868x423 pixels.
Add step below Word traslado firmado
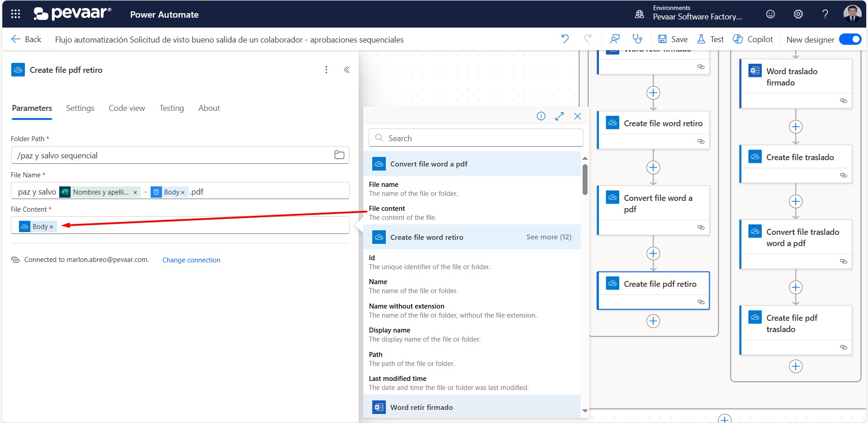796,127
